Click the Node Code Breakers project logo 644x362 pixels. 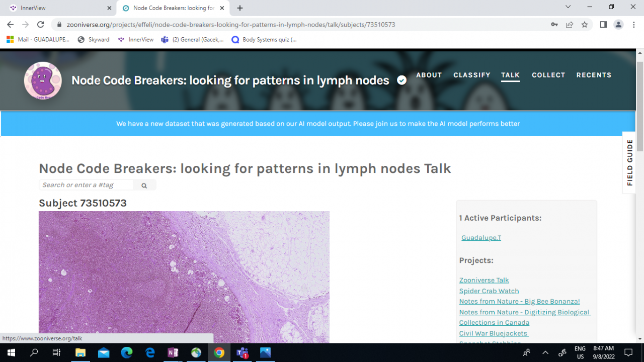pyautogui.click(x=43, y=80)
